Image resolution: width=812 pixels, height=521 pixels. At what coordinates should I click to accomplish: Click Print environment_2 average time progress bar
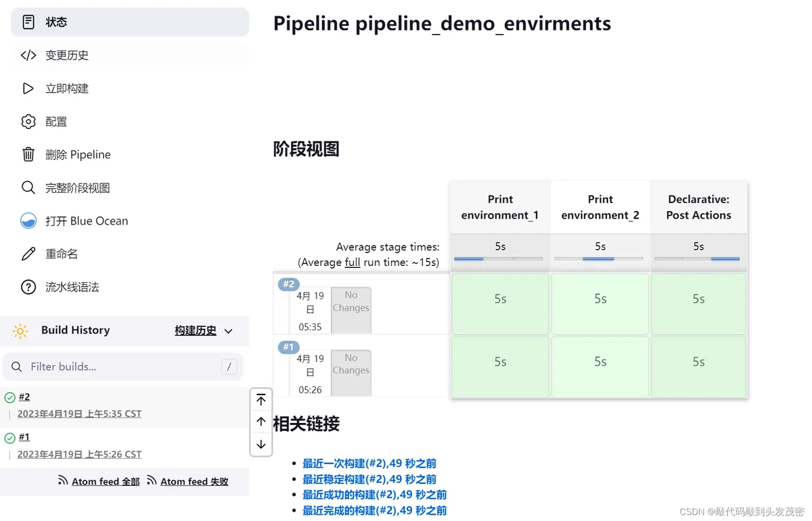[x=599, y=258]
